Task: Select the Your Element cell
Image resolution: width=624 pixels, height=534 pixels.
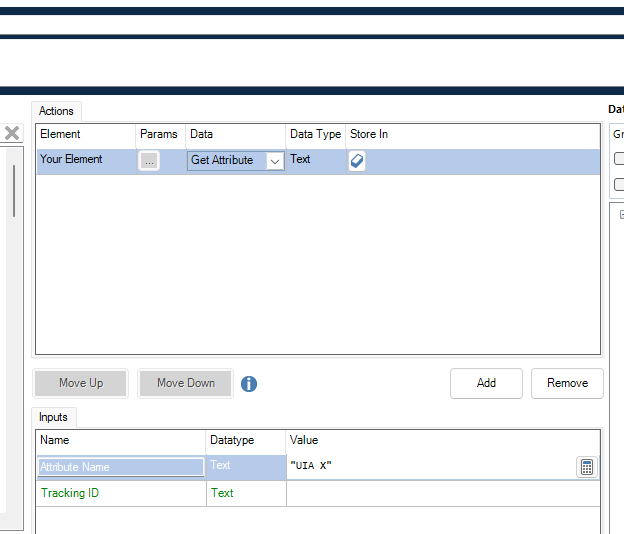Action: pyautogui.click(x=86, y=161)
